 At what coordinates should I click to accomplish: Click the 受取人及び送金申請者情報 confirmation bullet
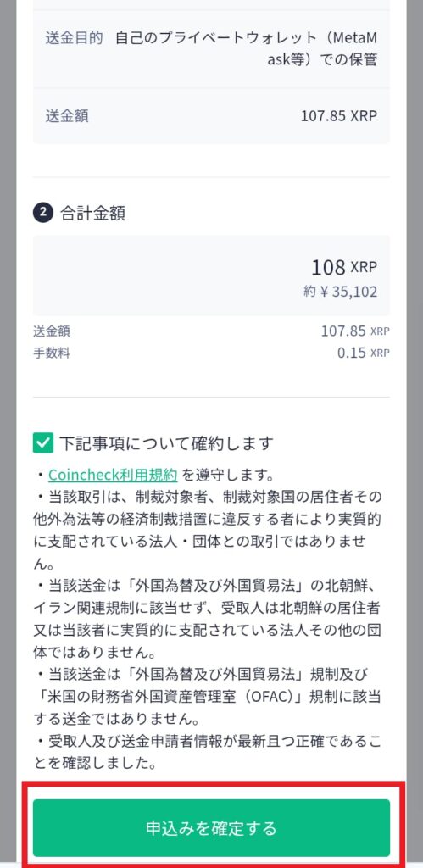(211, 752)
